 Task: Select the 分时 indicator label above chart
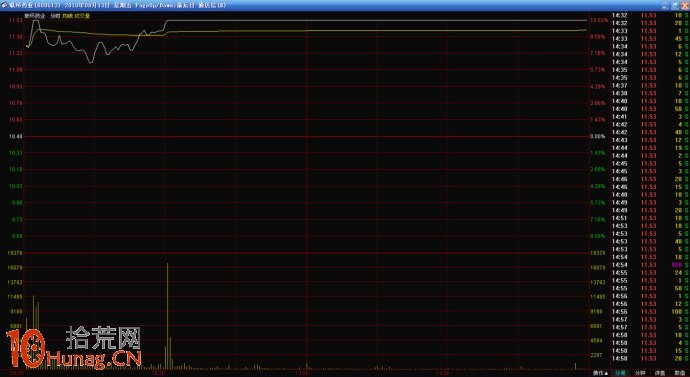pos(55,16)
